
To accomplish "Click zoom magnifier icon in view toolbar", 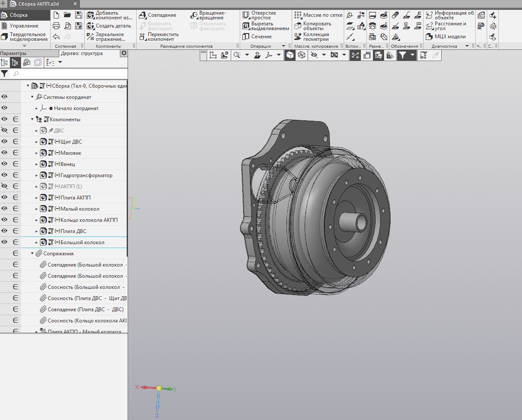I will [x=237, y=55].
